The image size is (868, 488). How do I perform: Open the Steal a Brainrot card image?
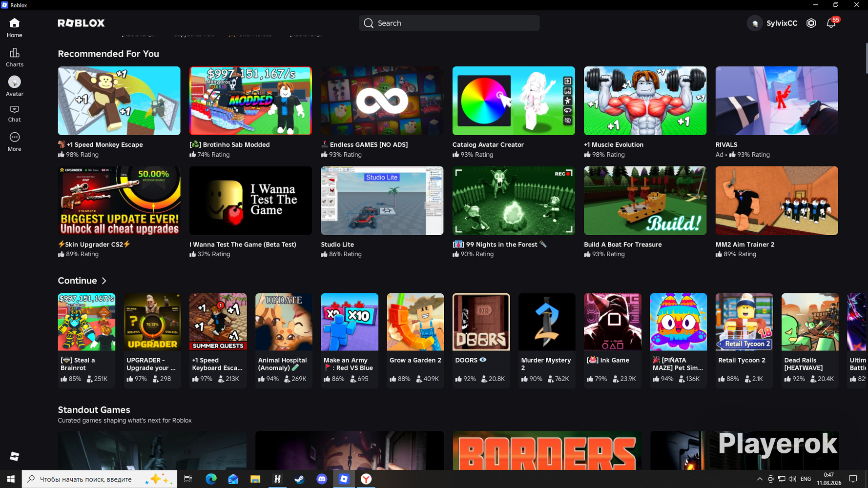pyautogui.click(x=86, y=322)
